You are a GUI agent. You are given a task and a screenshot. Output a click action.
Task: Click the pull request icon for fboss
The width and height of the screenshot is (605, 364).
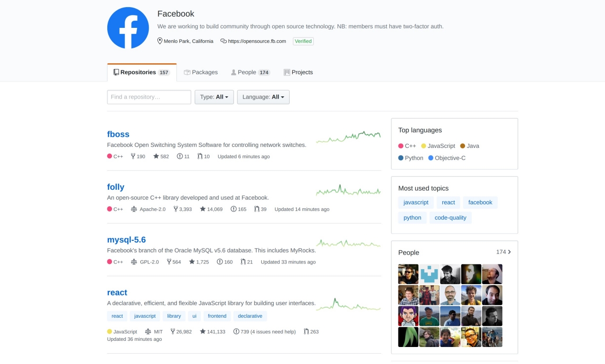point(200,156)
